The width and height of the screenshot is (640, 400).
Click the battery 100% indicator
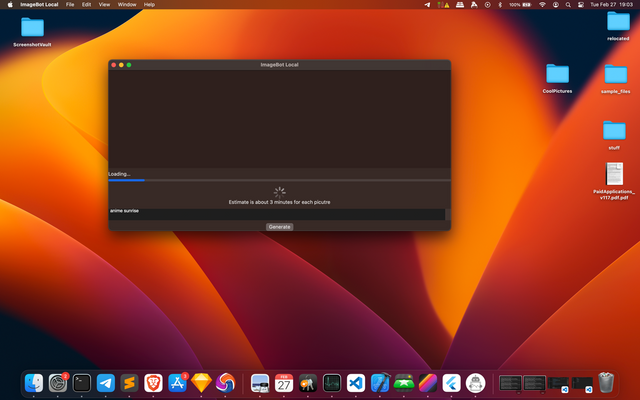[520, 4]
